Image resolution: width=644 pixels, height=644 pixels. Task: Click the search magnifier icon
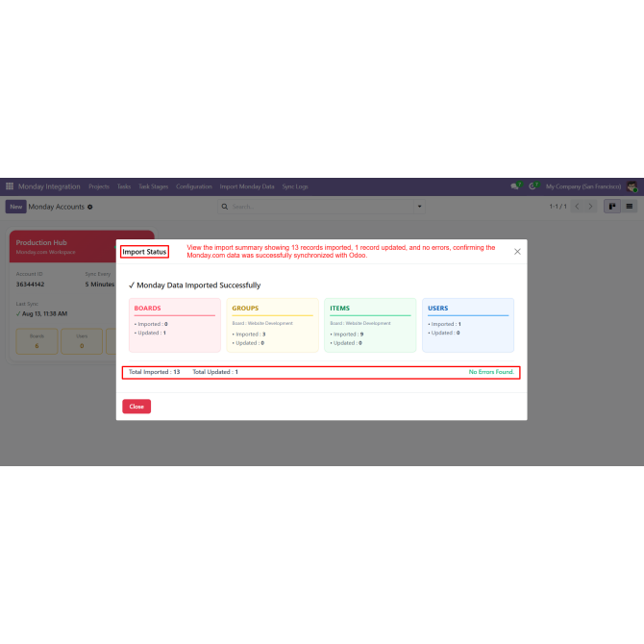(x=225, y=207)
